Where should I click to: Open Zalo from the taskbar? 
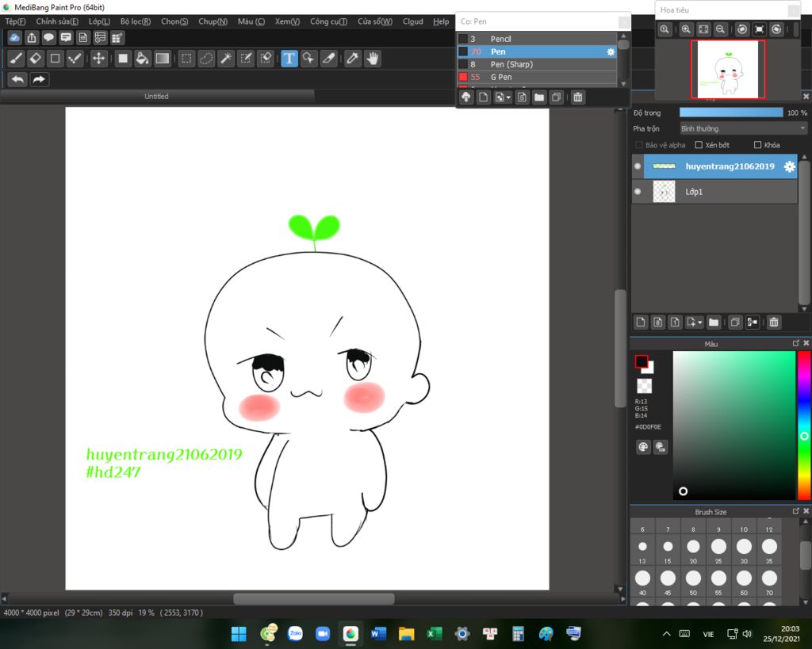295,633
